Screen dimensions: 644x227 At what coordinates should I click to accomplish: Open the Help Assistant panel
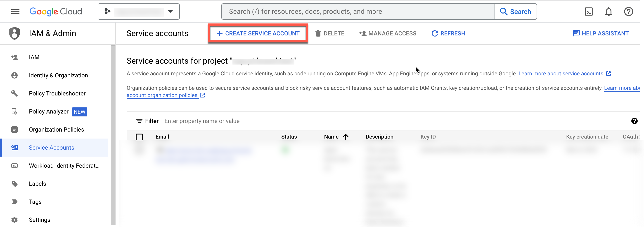601,33
